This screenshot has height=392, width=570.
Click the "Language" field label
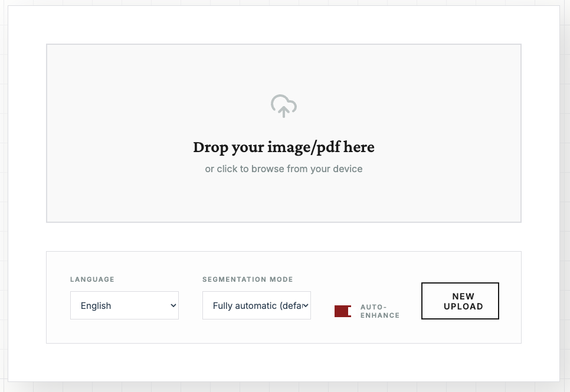pyautogui.click(x=92, y=279)
